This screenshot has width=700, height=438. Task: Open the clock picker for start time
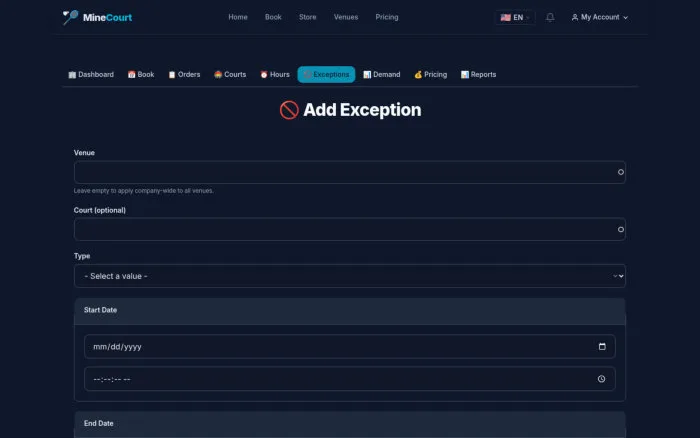coord(601,379)
